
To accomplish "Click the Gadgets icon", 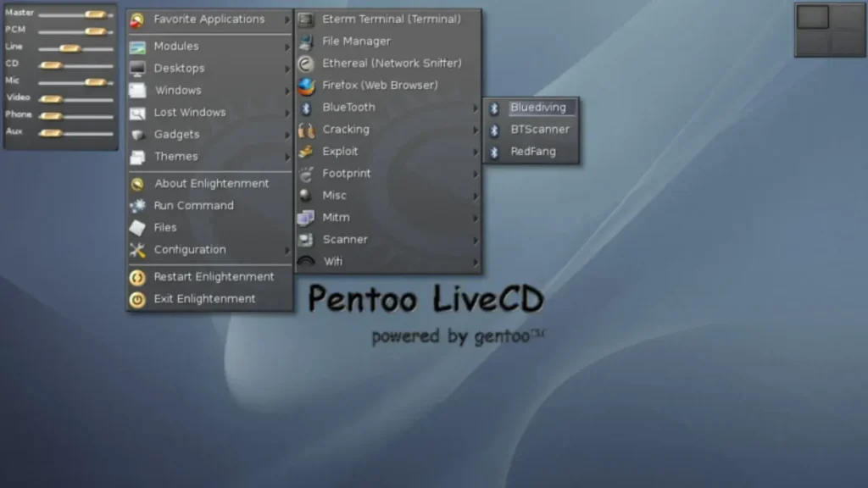I will click(137, 135).
